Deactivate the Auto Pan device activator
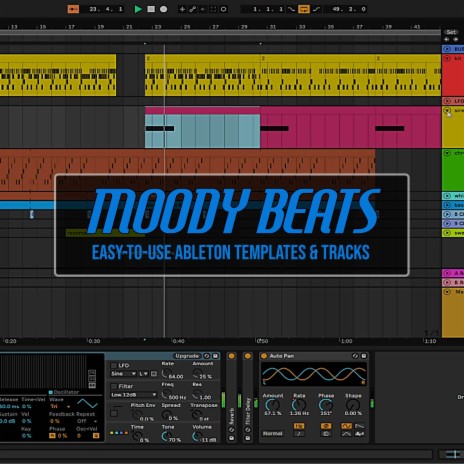This screenshot has height=464, width=464. 264,356
